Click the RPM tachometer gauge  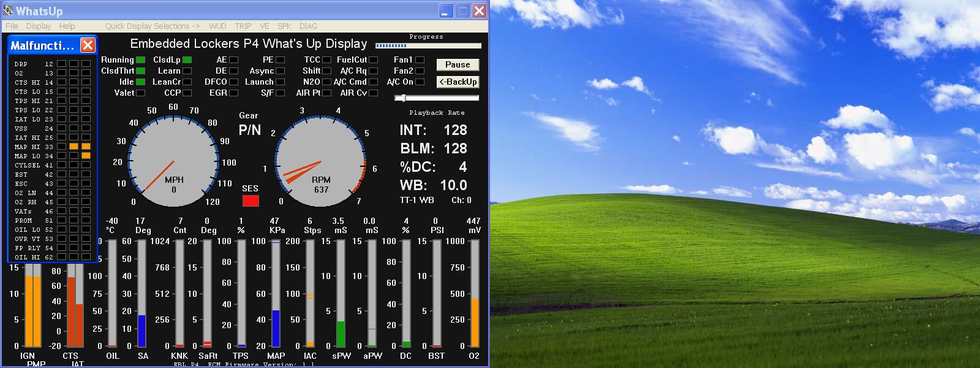point(320,162)
